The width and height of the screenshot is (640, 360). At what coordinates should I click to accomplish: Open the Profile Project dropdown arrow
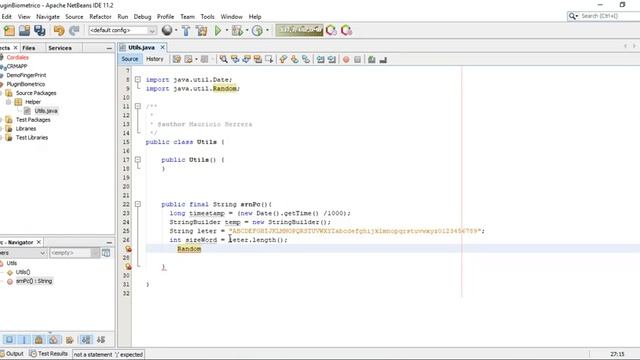click(267, 30)
